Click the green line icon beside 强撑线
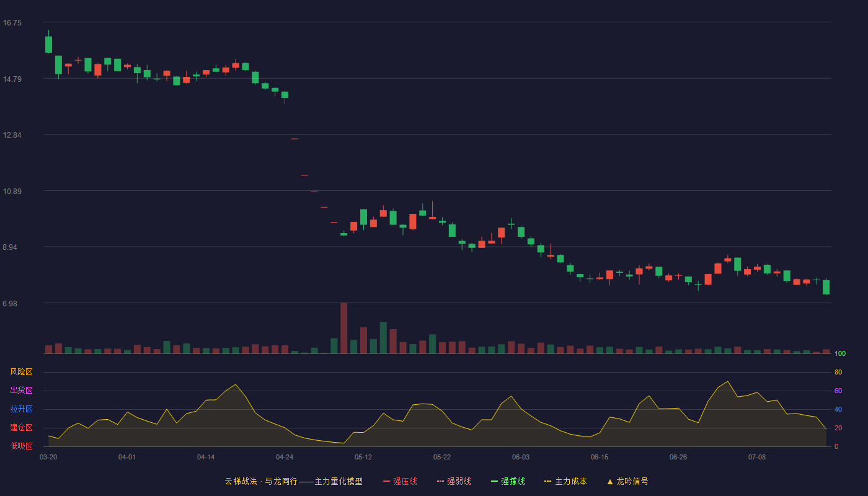 pyautogui.click(x=494, y=481)
